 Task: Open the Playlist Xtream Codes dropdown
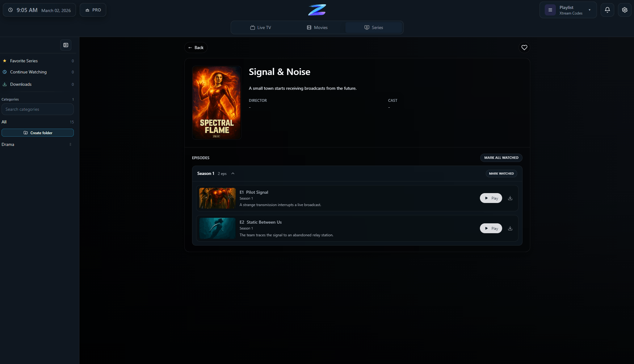pyautogui.click(x=568, y=10)
